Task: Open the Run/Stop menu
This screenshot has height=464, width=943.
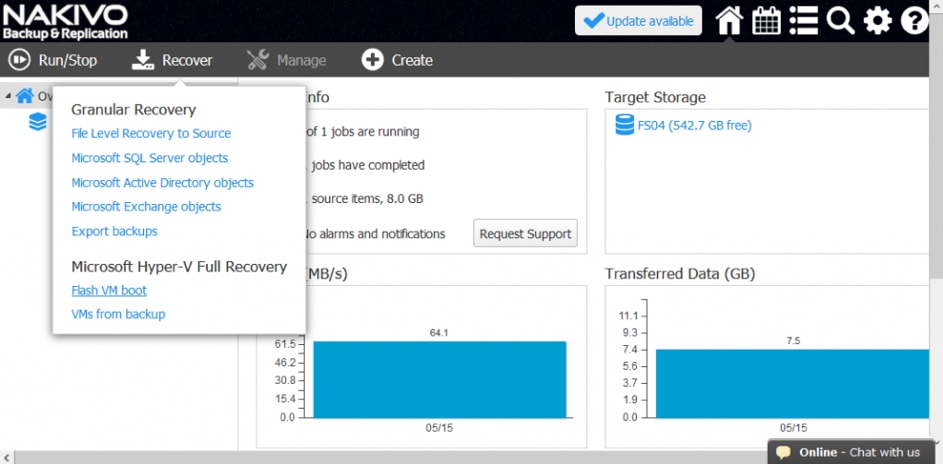Action: pos(53,60)
